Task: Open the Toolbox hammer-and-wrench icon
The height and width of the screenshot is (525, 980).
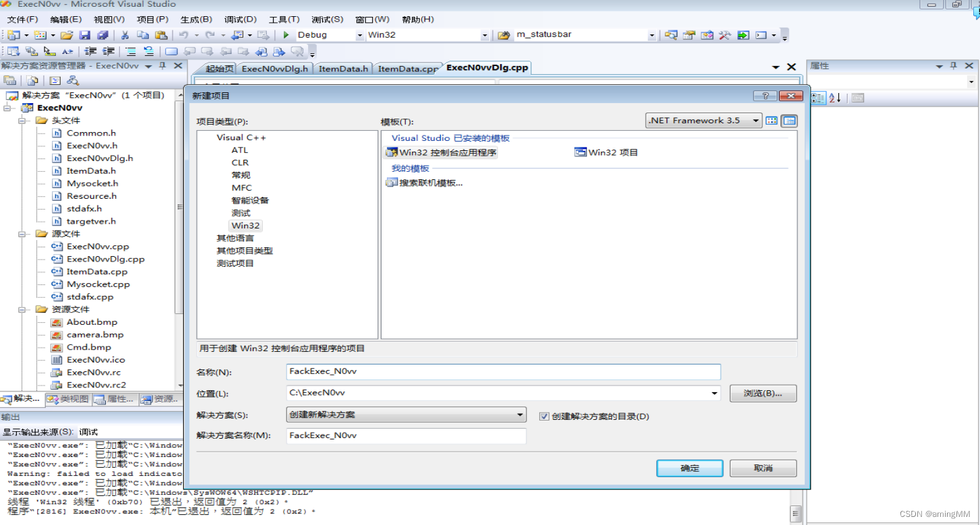Action: (x=725, y=35)
